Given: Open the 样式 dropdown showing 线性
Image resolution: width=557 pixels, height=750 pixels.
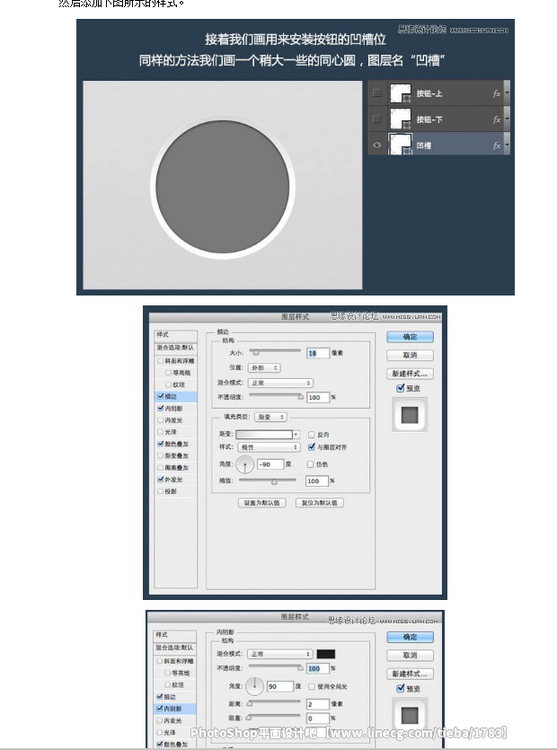Looking at the screenshot, I should [269, 447].
